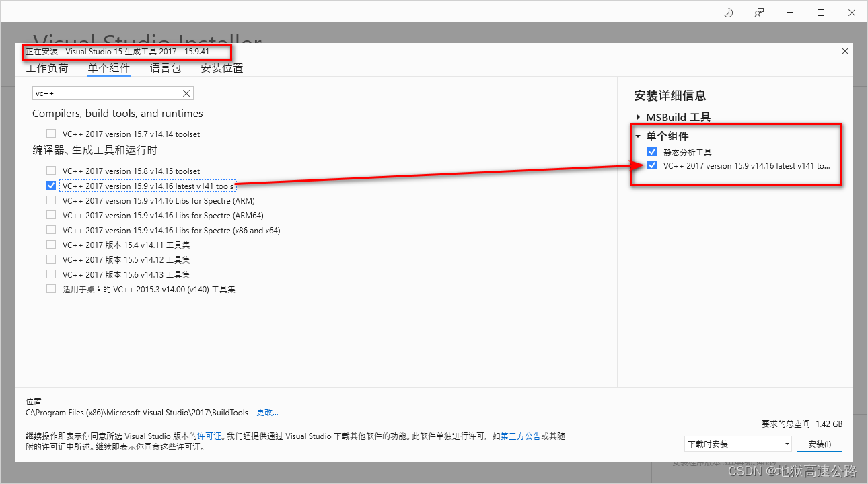868x484 pixels.
Task: Uncheck VC++ 2017 15.9 v14.16 latest v141 tools
Action: 51,186
